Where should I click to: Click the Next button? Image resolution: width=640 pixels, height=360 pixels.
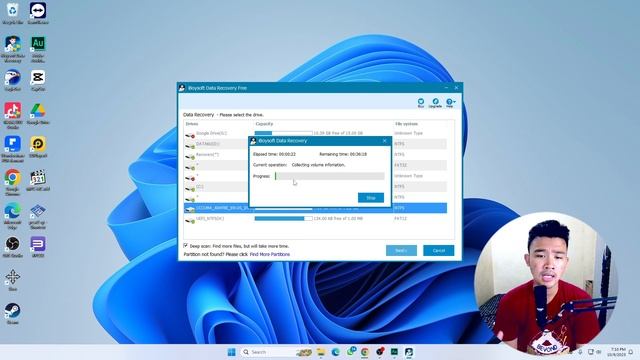pyautogui.click(x=401, y=250)
